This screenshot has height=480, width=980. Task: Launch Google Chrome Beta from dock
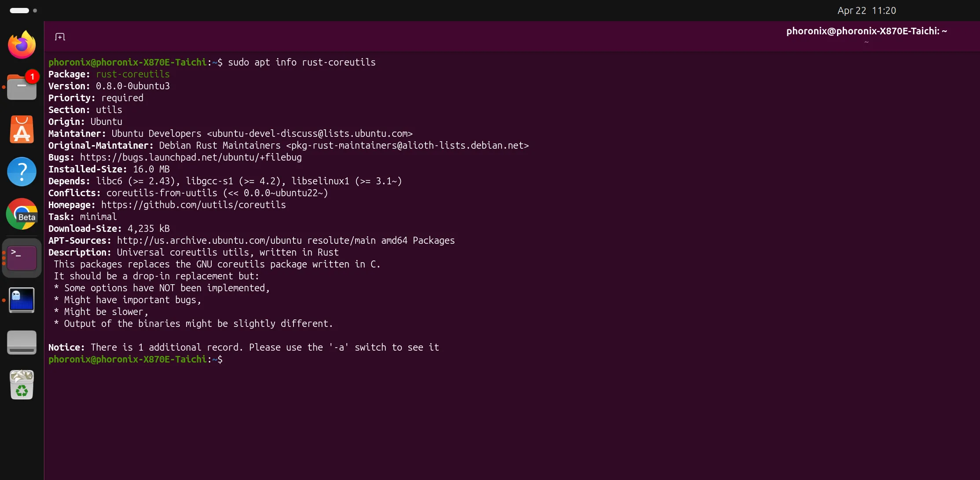click(22, 214)
